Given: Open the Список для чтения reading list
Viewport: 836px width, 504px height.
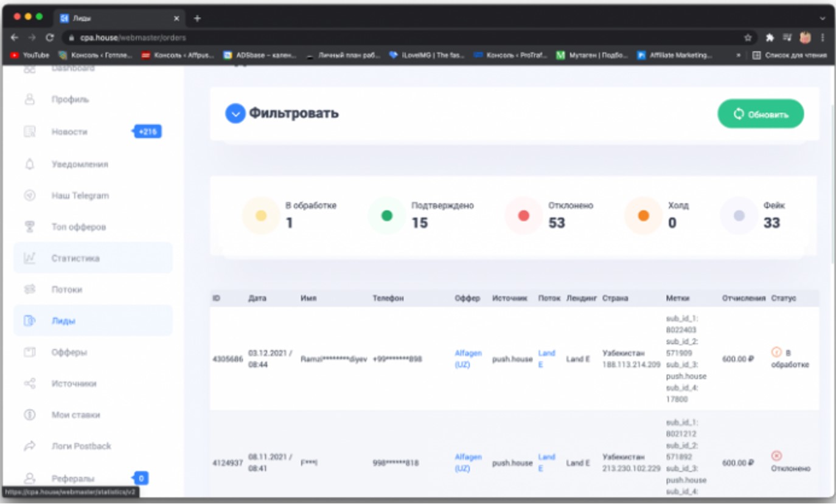Looking at the screenshot, I should [790, 55].
